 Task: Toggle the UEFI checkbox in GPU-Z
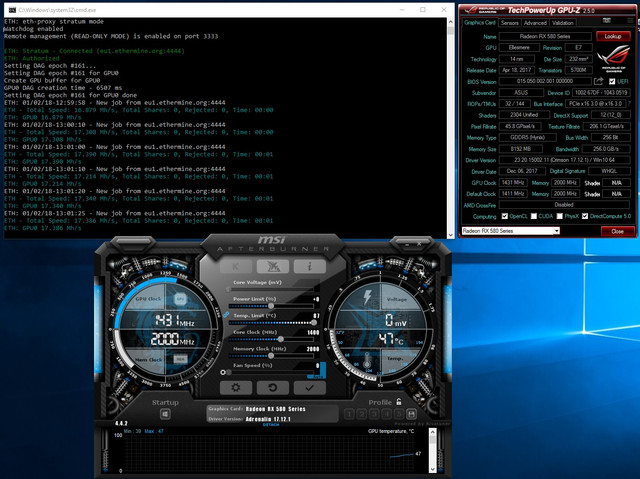[612, 81]
